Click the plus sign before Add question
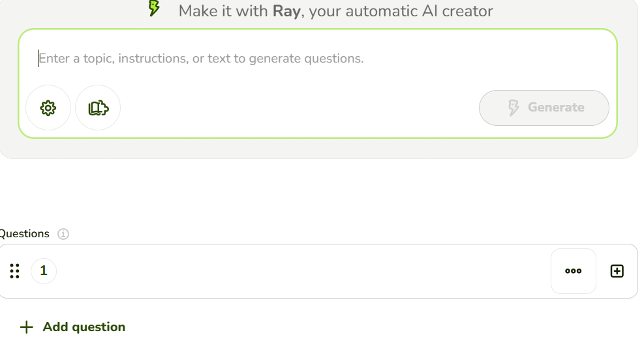The height and width of the screenshot is (337, 644). (x=27, y=327)
